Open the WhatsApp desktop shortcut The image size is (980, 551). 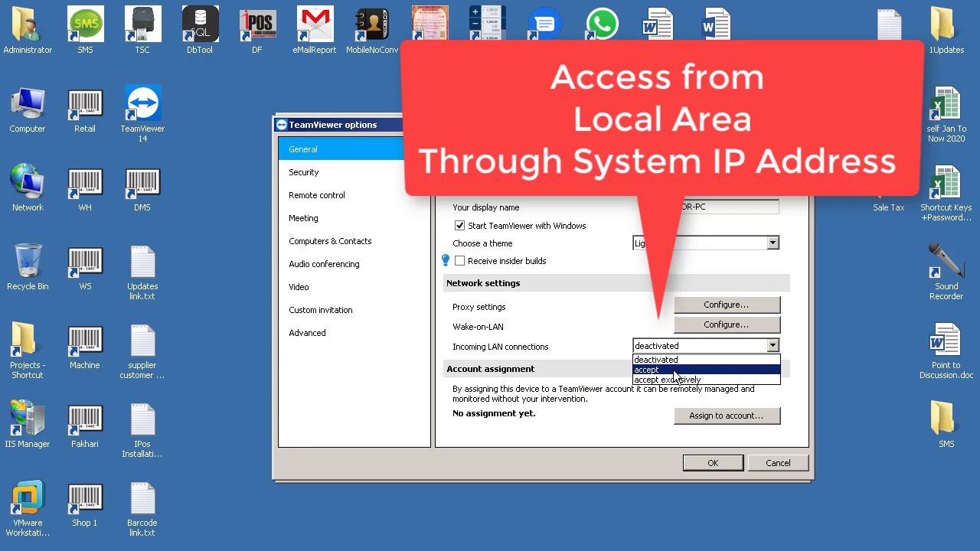[602, 23]
